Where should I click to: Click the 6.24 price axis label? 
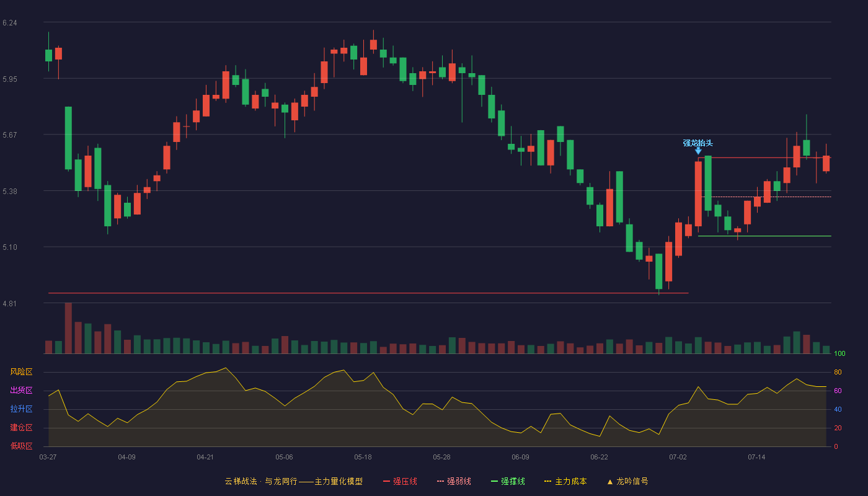click(10, 23)
